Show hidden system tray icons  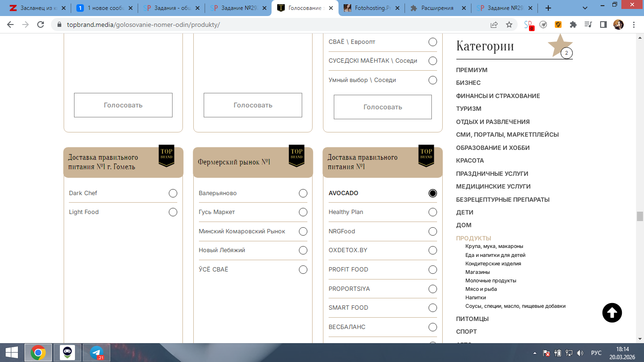pos(535,353)
